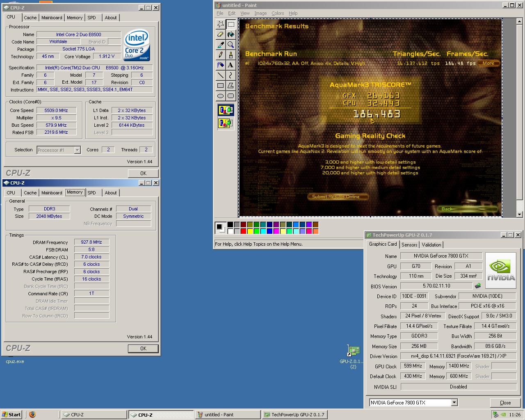Pick the red color swatch in palette
Screen dimensions: 525x420
pos(244,231)
